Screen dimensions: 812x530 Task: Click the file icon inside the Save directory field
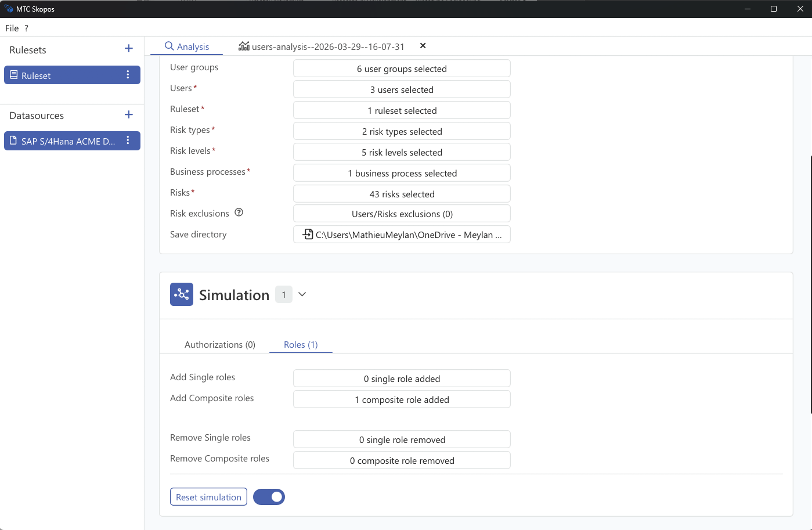coord(307,235)
